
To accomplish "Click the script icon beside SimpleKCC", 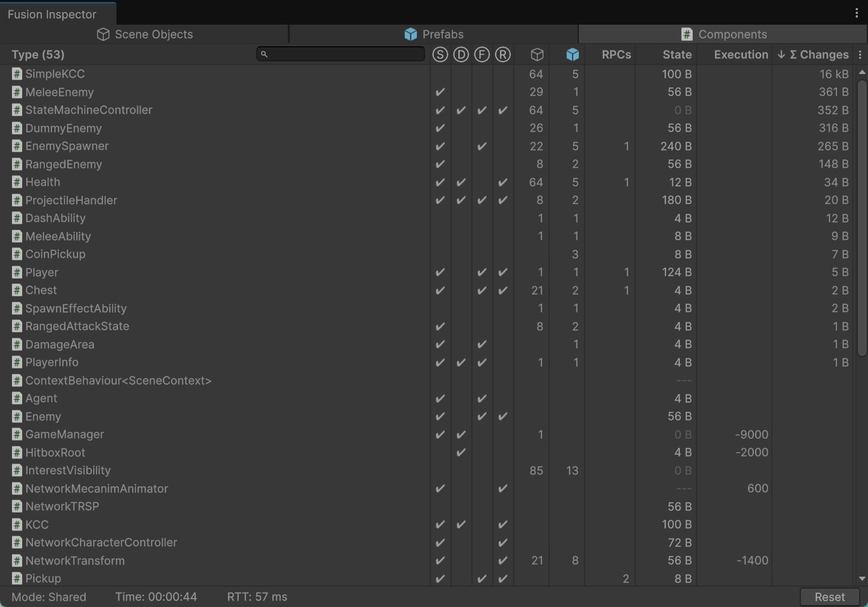I will tap(17, 74).
